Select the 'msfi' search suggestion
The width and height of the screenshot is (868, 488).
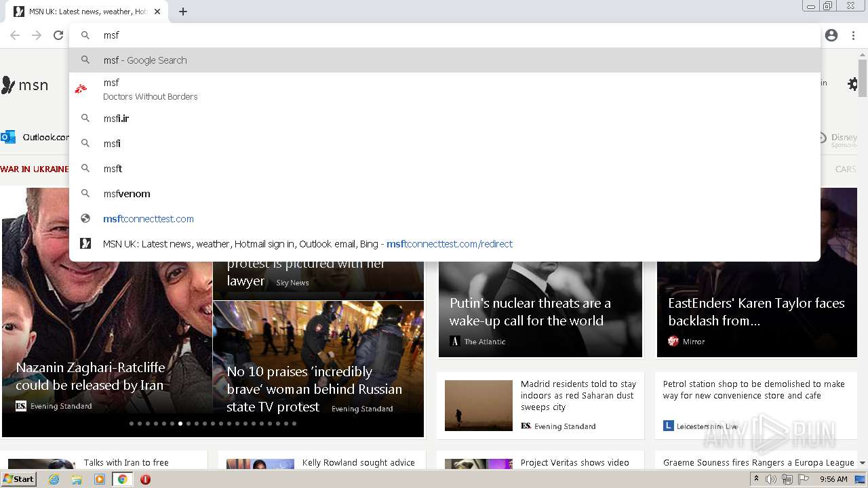pyautogui.click(x=444, y=144)
